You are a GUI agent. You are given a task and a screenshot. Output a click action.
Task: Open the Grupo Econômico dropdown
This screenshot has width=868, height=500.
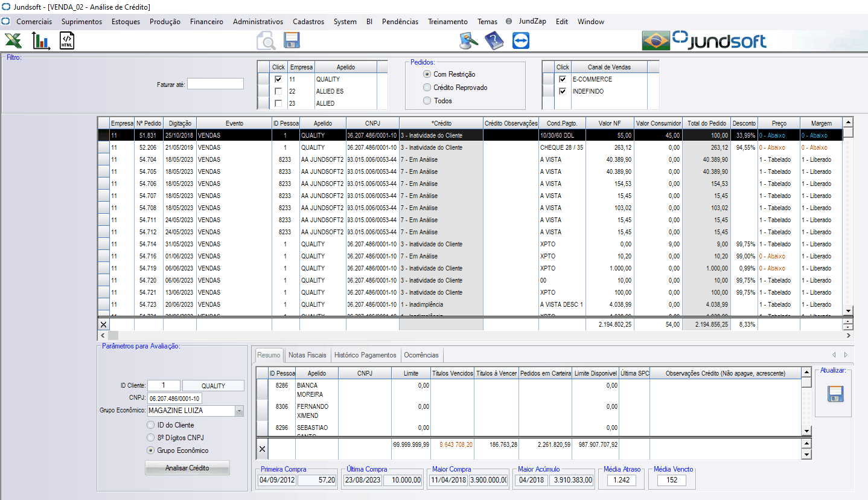pos(239,411)
